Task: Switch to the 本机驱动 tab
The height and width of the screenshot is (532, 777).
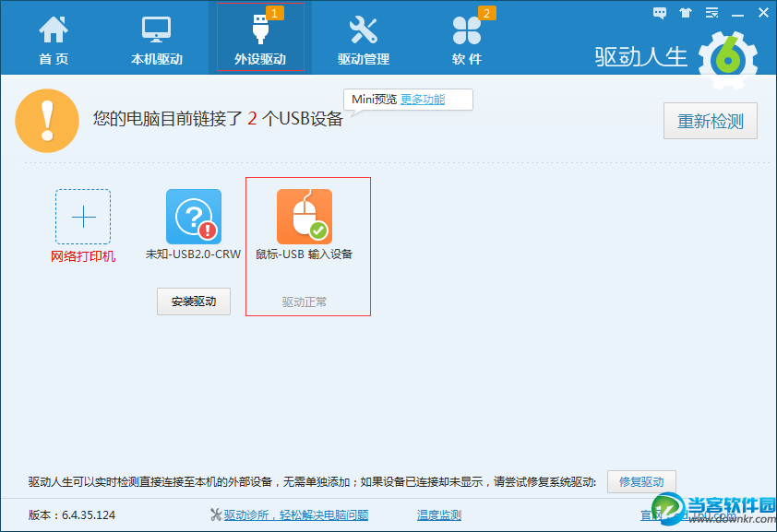Action: tap(157, 40)
